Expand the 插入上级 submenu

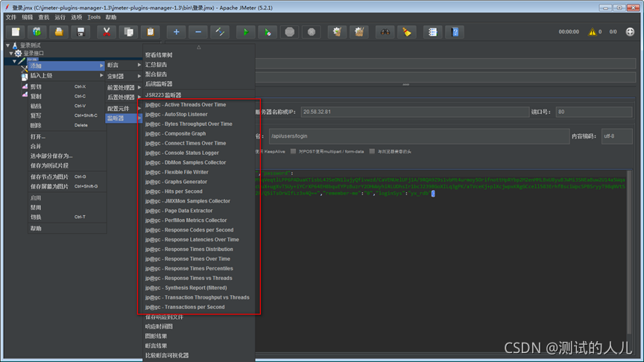pyautogui.click(x=66, y=75)
